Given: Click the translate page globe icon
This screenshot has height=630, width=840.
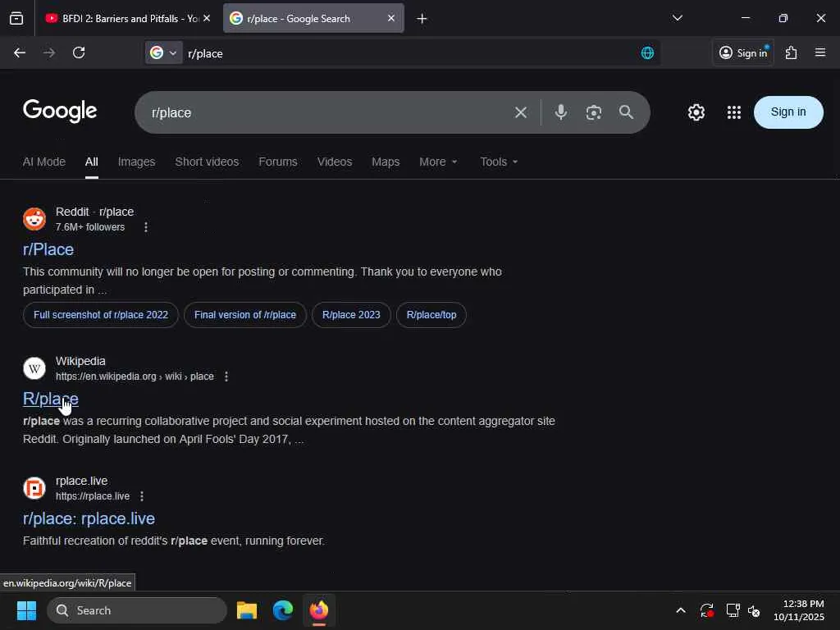Looking at the screenshot, I should 648,52.
